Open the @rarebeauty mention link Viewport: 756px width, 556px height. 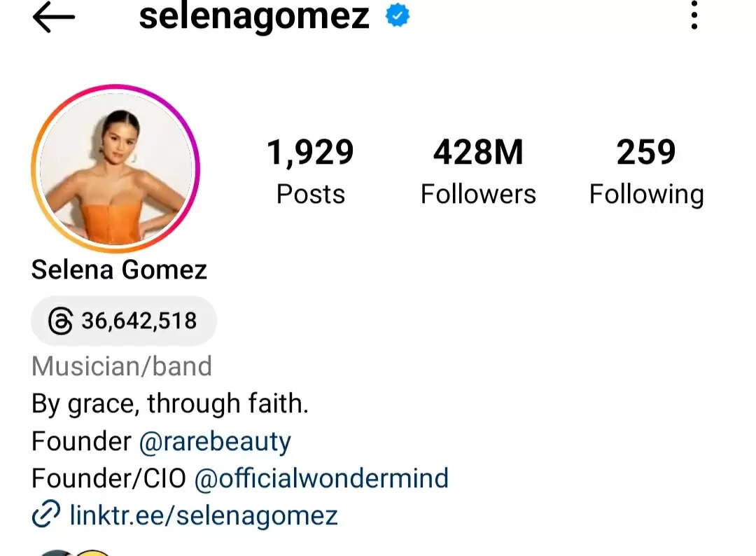coord(215,441)
